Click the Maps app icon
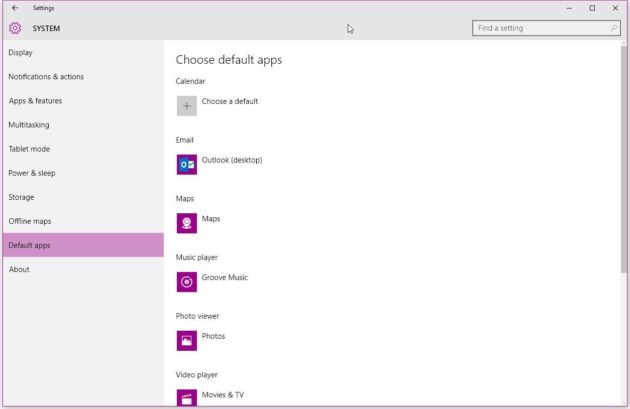This screenshot has width=630, height=409. [x=187, y=223]
